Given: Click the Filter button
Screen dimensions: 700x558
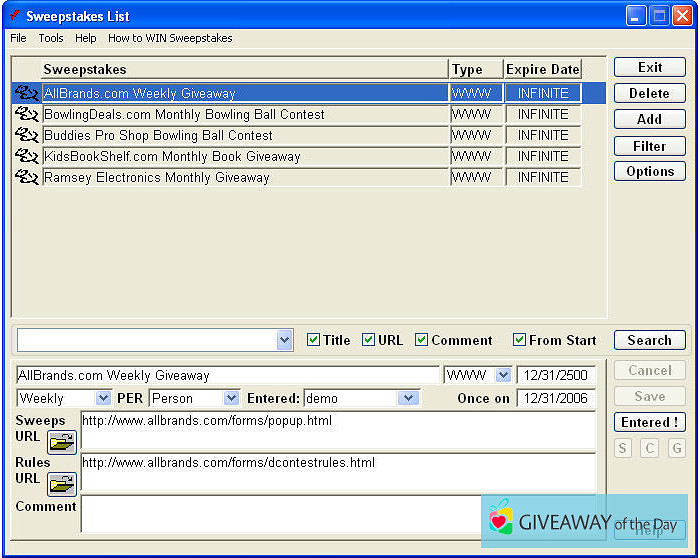Looking at the screenshot, I should pyautogui.click(x=649, y=146).
